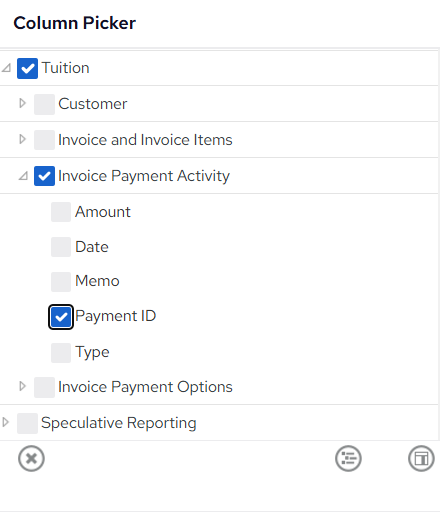
Task: Click the column layout icon at bottom right
Action: (x=421, y=459)
